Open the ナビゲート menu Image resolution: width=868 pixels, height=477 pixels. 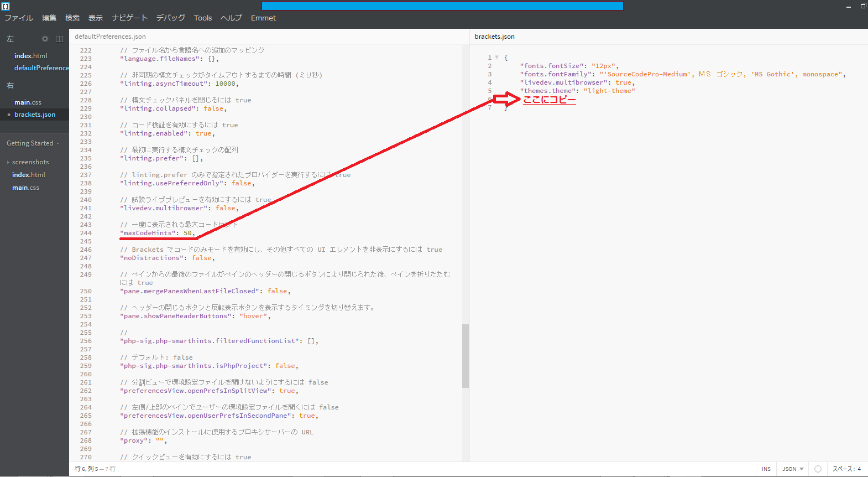[x=129, y=18]
